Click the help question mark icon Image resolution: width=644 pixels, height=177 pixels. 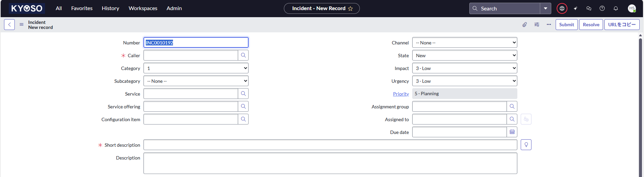coord(602,8)
